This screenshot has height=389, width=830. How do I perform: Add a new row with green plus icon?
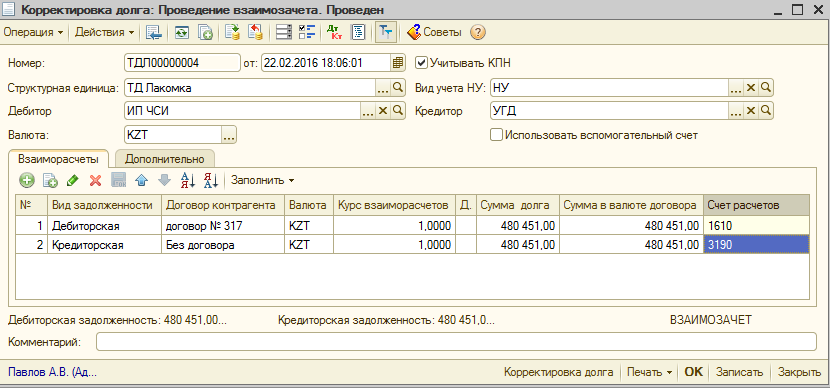coord(27,180)
